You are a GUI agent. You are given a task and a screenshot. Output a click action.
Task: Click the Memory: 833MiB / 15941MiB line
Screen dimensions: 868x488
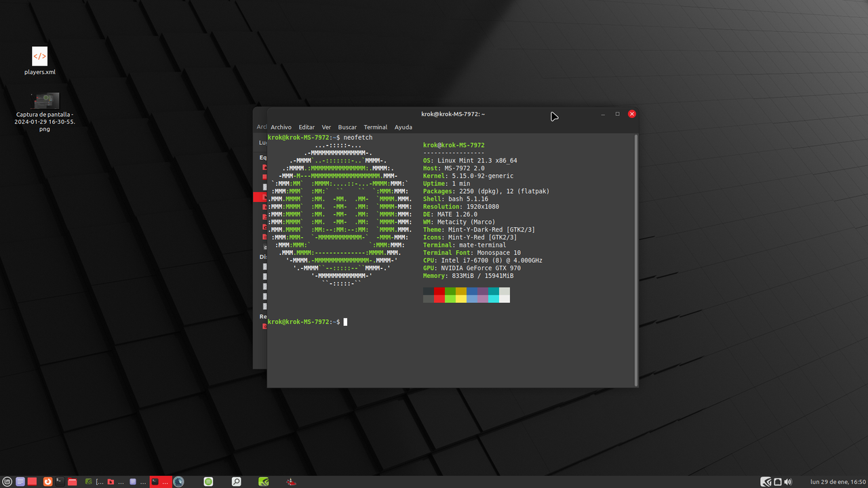click(x=468, y=276)
